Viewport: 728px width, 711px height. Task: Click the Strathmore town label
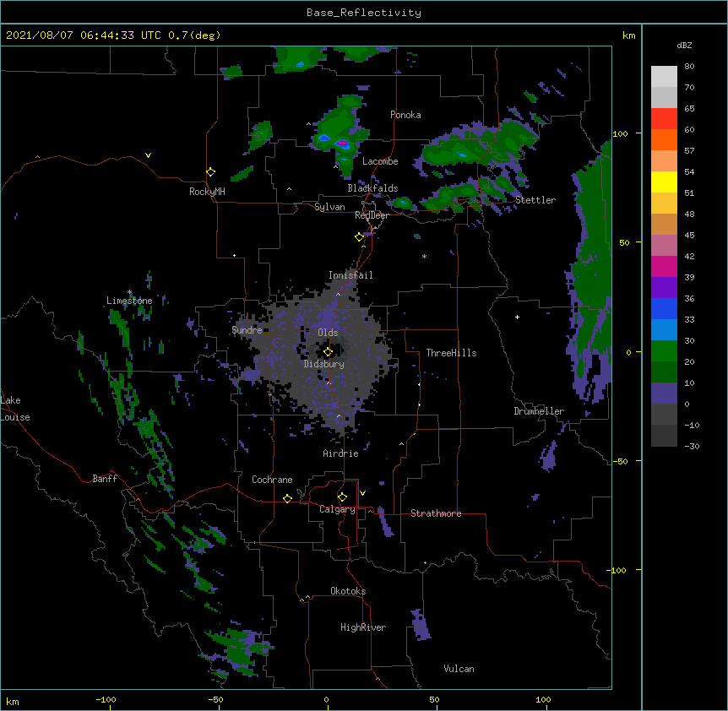(436, 513)
